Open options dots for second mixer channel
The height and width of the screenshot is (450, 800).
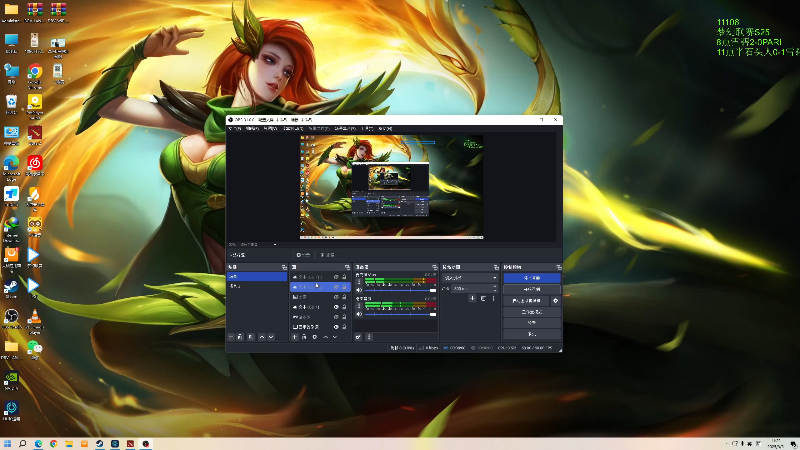(359, 306)
